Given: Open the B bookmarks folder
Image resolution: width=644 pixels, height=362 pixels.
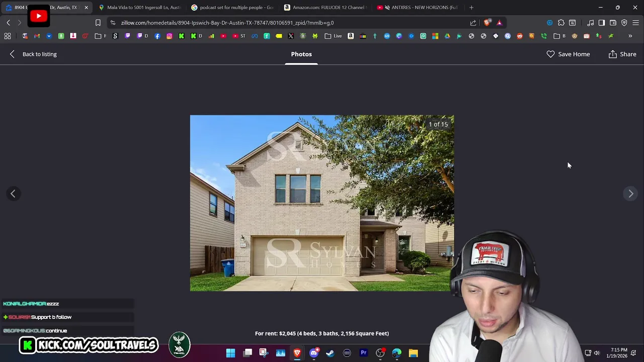Looking at the screenshot, I should click(x=559, y=36).
